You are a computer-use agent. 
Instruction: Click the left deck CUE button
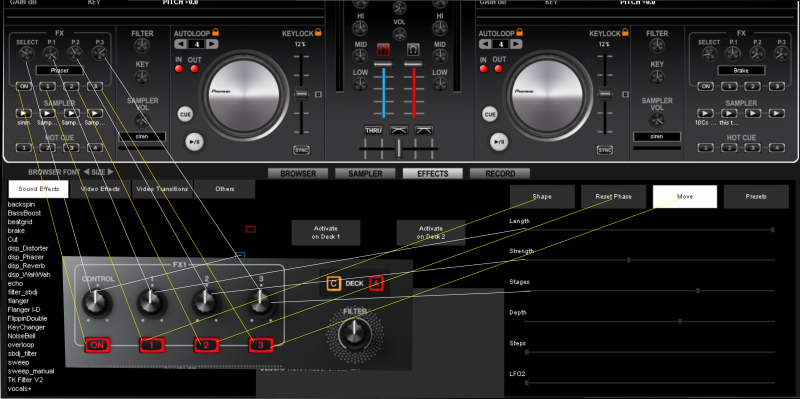(x=186, y=115)
